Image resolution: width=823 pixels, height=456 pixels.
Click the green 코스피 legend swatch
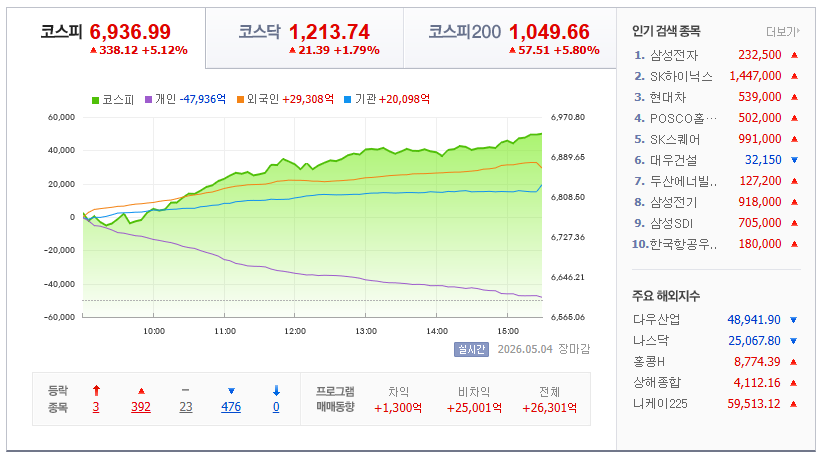(96, 100)
